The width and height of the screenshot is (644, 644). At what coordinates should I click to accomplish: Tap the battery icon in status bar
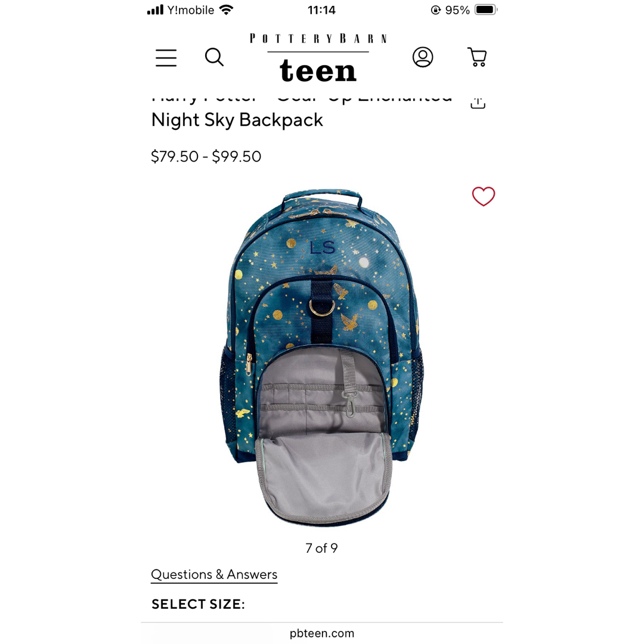click(x=487, y=10)
